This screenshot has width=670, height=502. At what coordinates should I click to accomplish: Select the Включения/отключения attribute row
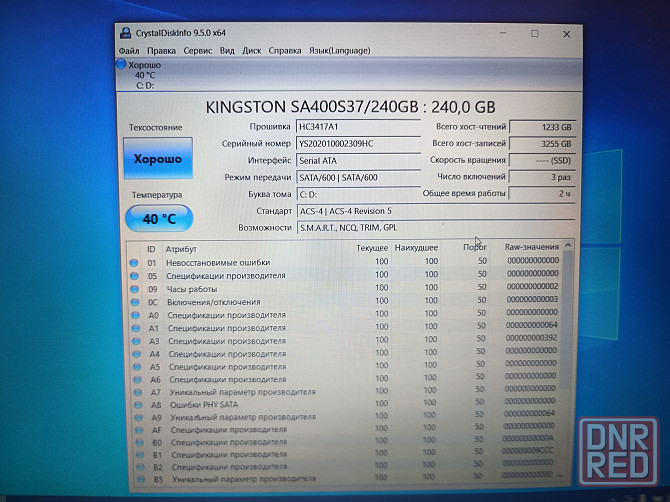coord(345,301)
